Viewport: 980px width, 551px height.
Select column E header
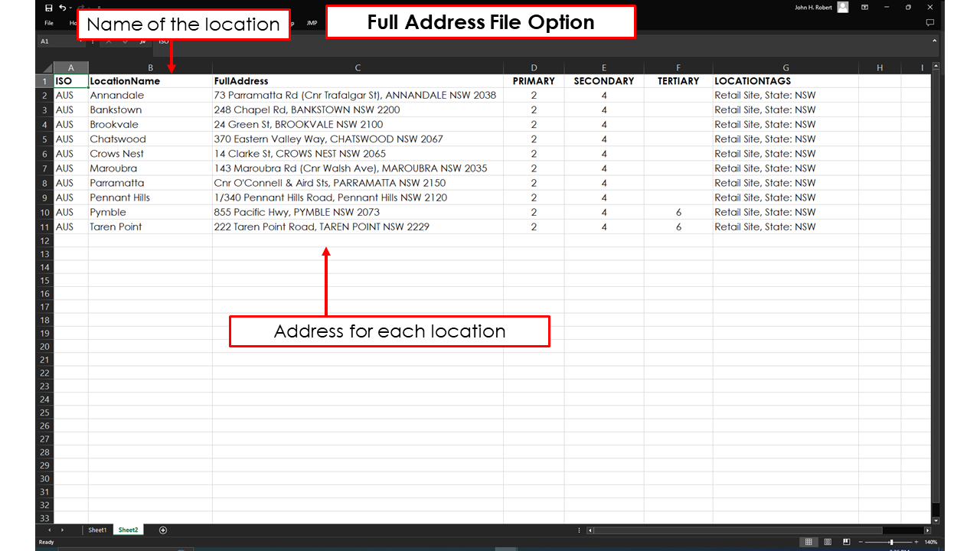tap(604, 68)
